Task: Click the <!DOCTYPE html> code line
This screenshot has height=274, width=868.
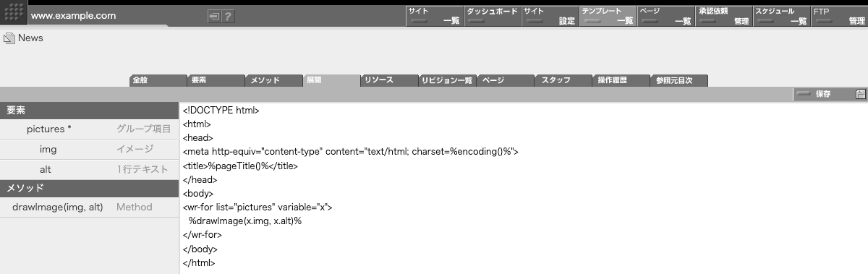Action: click(221, 111)
